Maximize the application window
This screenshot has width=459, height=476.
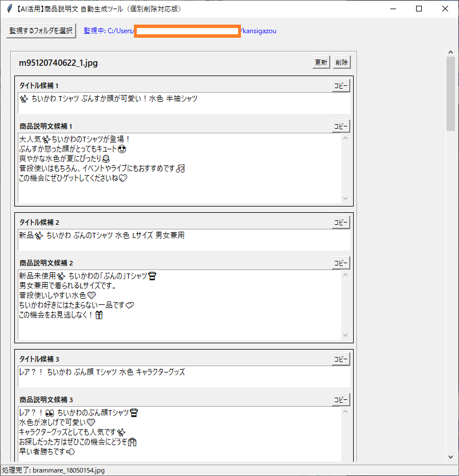pyautogui.click(x=419, y=9)
